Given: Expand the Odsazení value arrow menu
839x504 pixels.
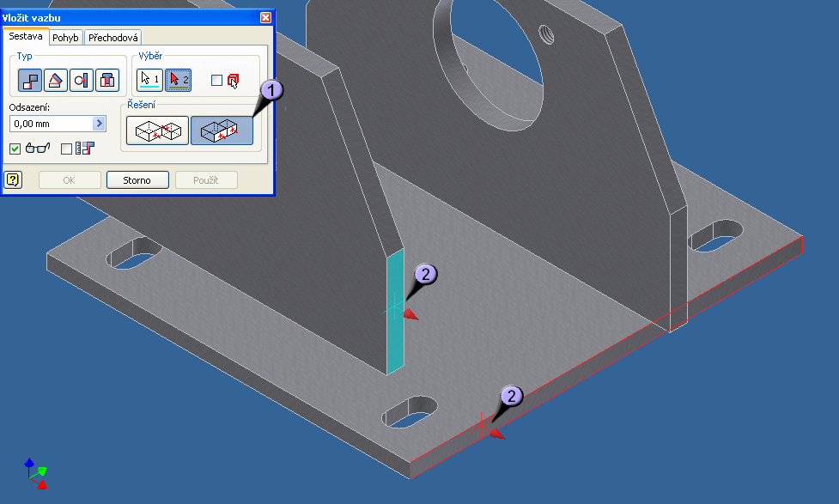Looking at the screenshot, I should pos(99,124).
